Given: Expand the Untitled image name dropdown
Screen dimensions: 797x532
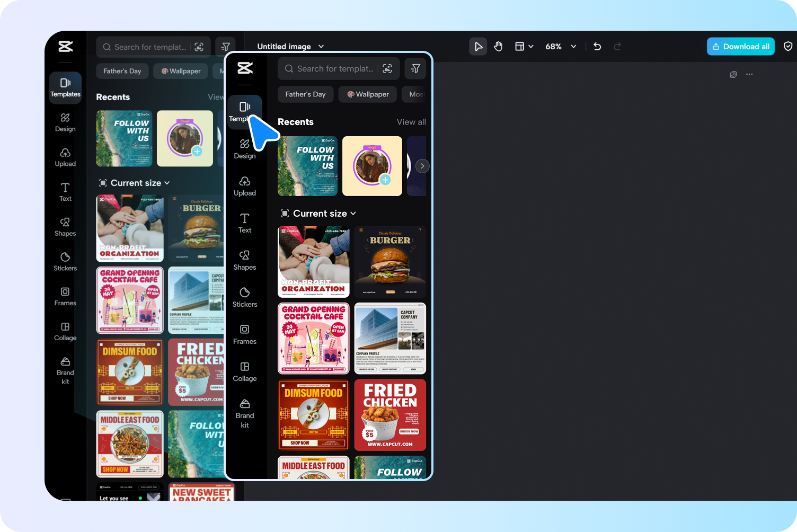Looking at the screenshot, I should (x=321, y=47).
